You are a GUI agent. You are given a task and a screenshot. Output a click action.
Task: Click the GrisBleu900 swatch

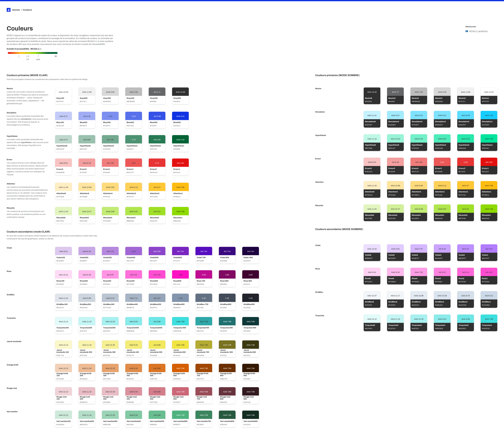point(251,302)
